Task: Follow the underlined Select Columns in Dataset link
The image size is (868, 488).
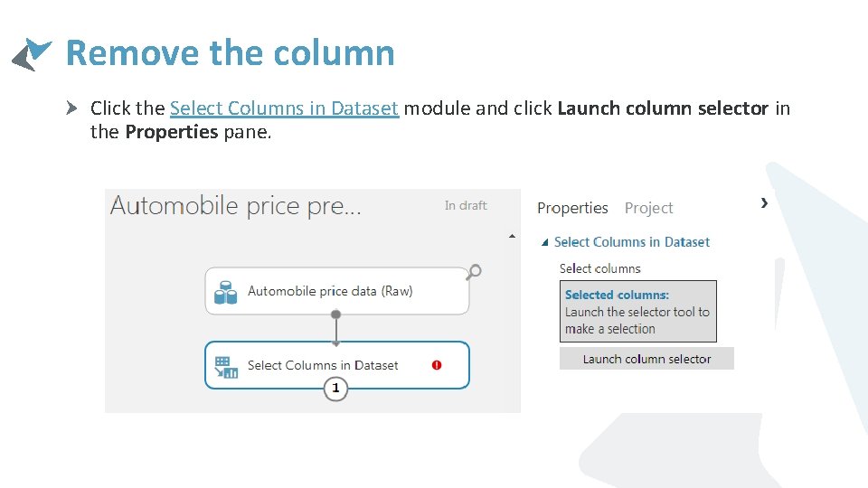Action: pyautogui.click(x=284, y=108)
